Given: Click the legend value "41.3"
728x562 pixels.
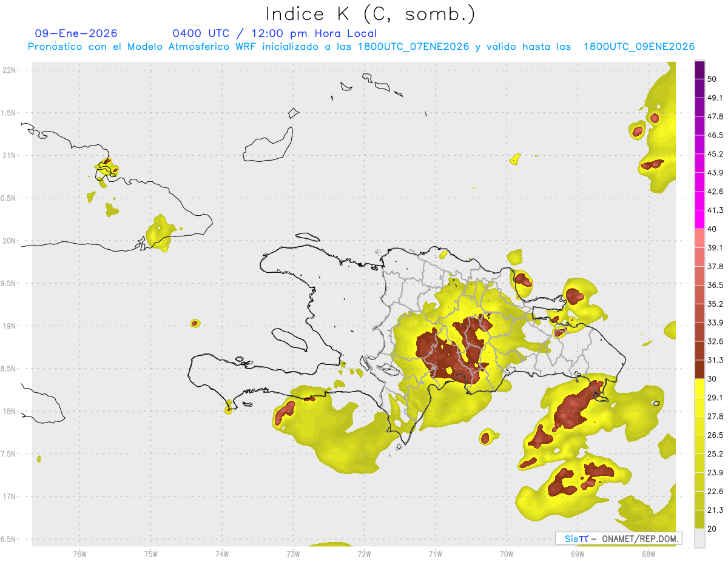Looking at the screenshot, I should pos(715,210).
